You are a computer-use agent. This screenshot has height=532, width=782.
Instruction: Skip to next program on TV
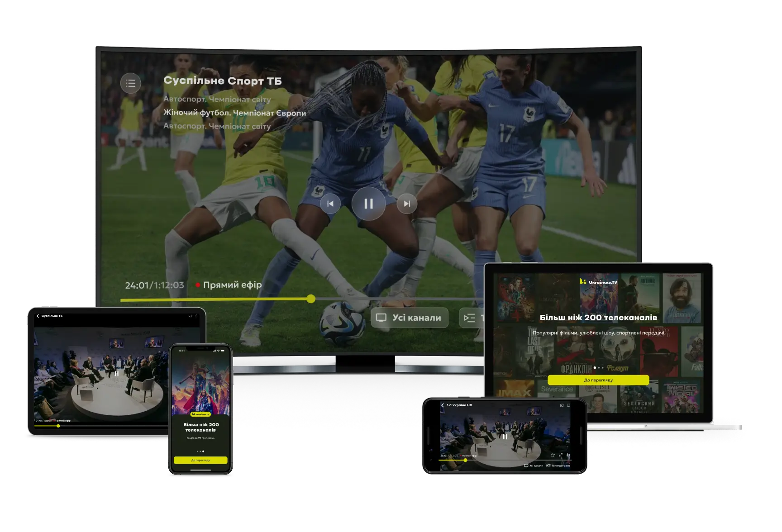(x=407, y=204)
